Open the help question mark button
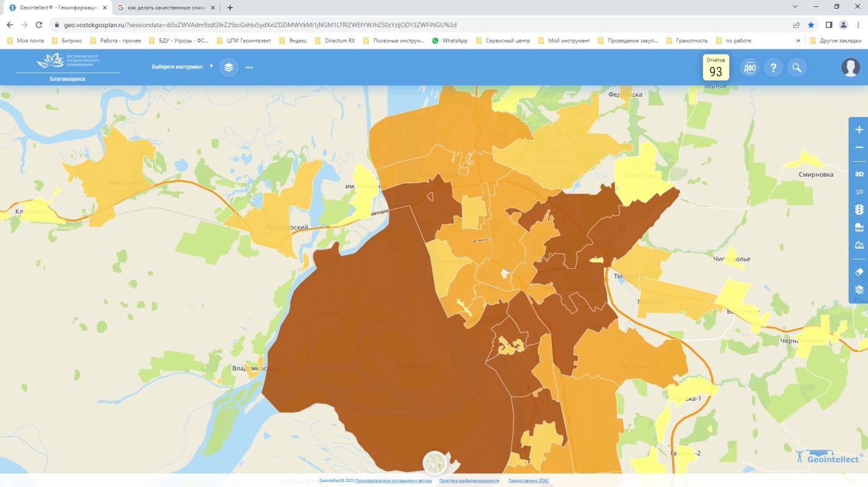Image resolution: width=868 pixels, height=487 pixels. click(x=773, y=68)
